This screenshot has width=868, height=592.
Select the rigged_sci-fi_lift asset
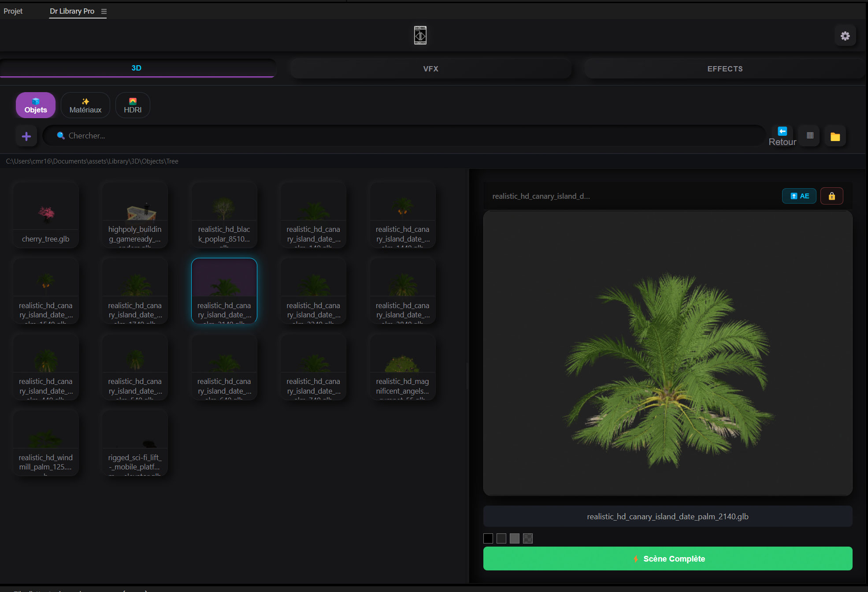[x=135, y=443]
